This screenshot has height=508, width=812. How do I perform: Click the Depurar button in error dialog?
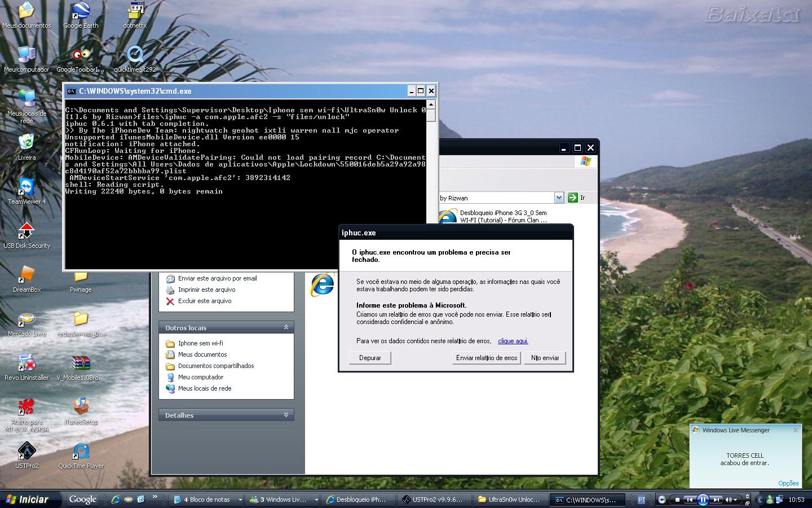370,358
